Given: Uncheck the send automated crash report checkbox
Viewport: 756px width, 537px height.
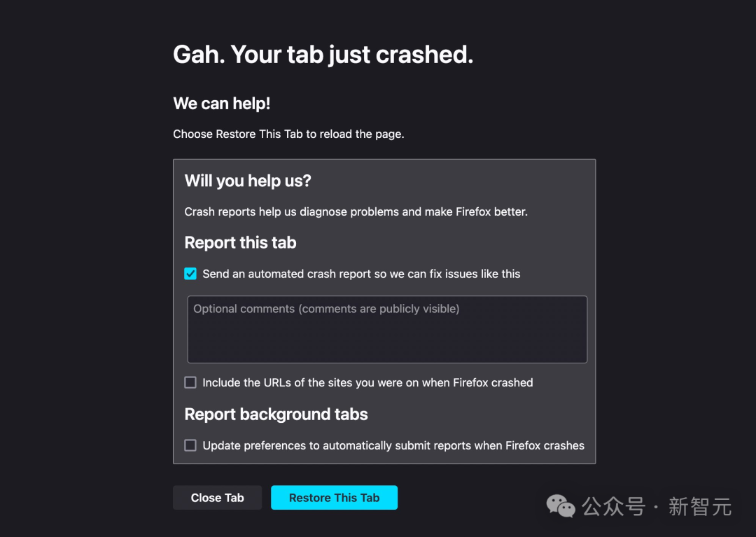Looking at the screenshot, I should point(190,274).
